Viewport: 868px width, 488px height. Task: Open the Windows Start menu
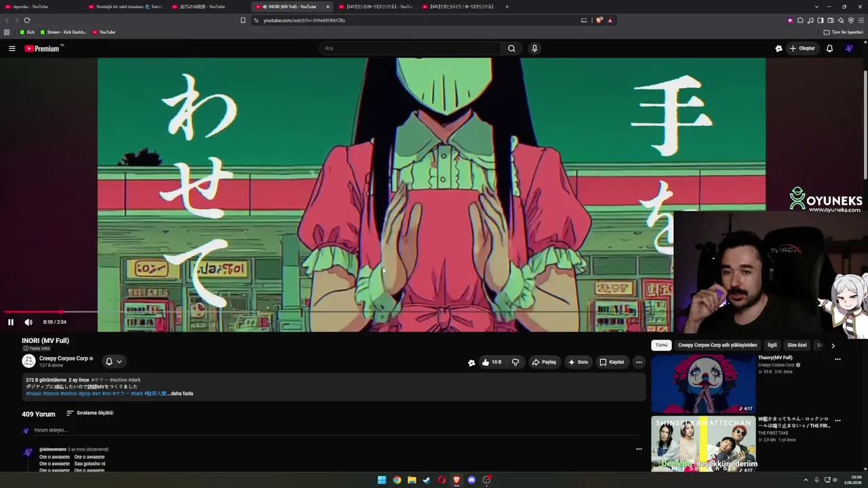[382, 480]
